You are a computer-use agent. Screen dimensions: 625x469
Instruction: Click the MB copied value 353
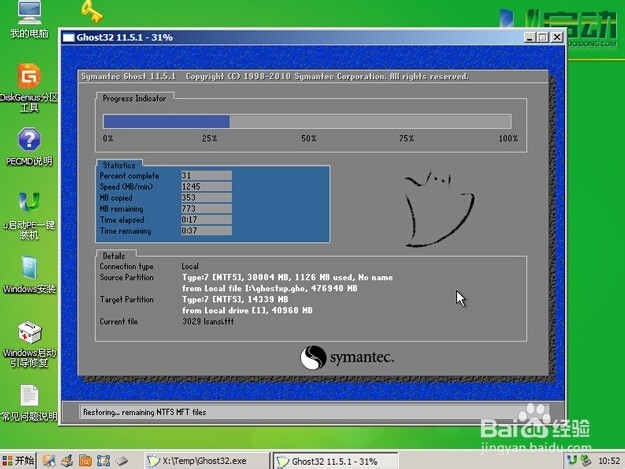(206, 198)
